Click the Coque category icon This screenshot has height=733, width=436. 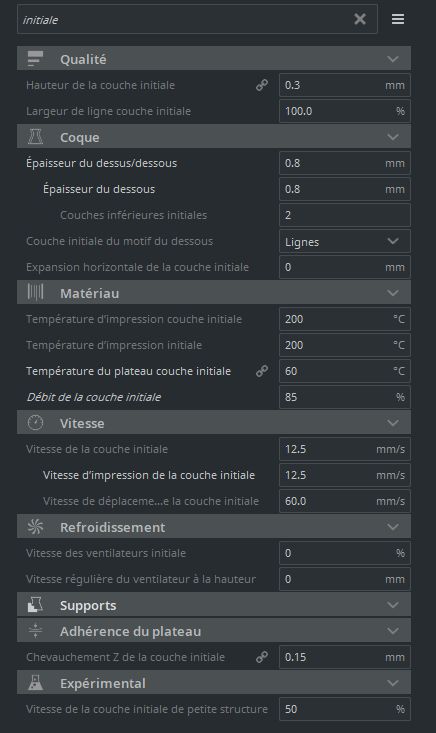(x=36, y=137)
